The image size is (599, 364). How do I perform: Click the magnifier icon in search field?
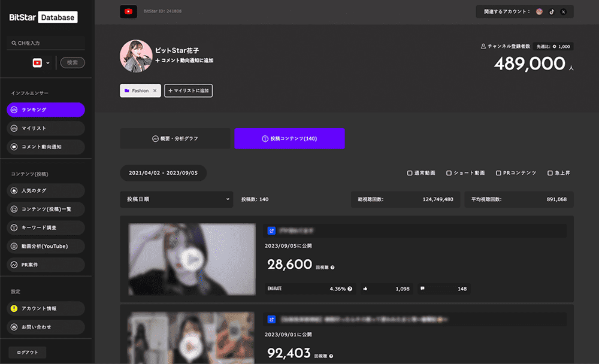point(14,43)
